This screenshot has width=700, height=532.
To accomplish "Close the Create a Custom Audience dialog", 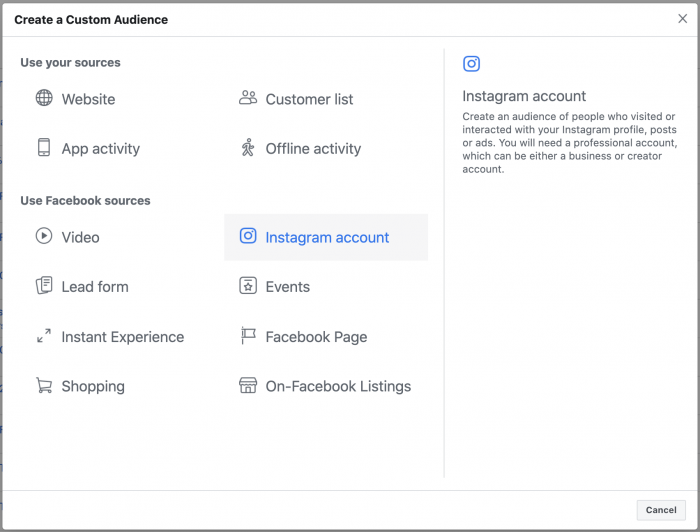I will pyautogui.click(x=683, y=19).
